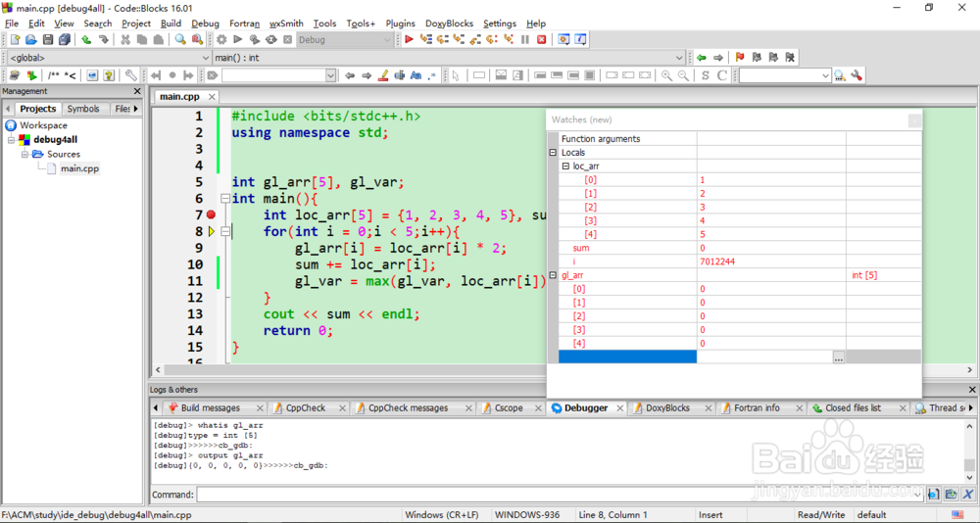
Task: Click the Find magnifier icon
Action: click(x=180, y=39)
